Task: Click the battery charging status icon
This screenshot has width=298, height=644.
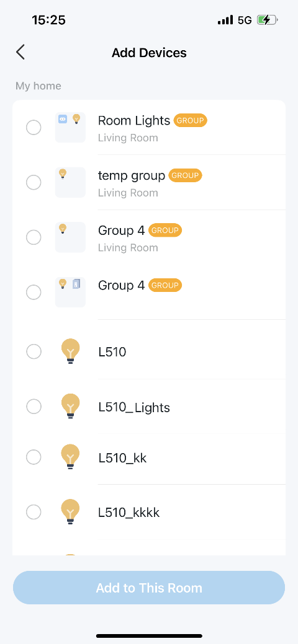Action: click(268, 20)
